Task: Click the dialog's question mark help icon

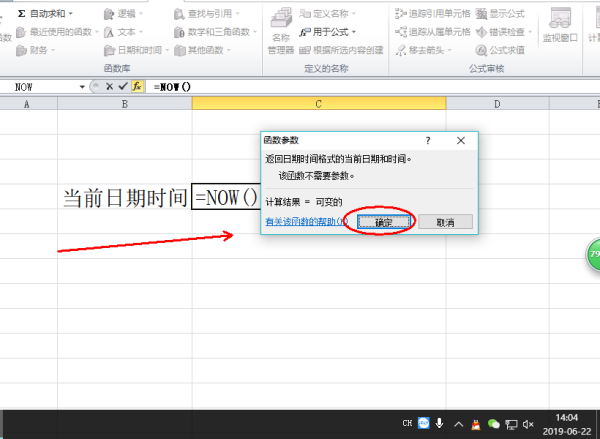Action: point(428,142)
